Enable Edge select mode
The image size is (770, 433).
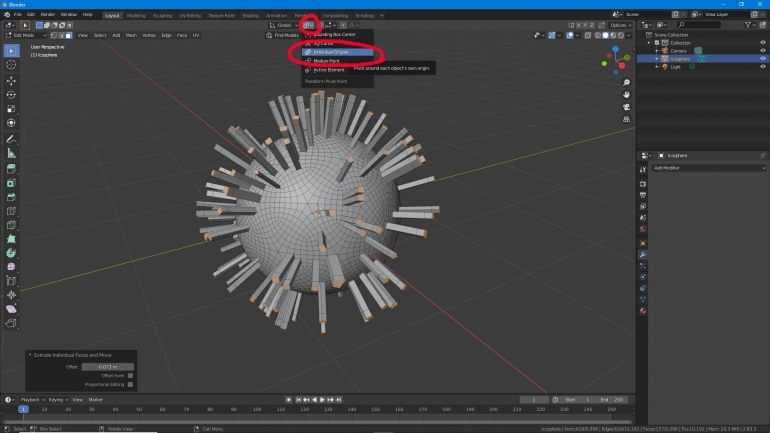tap(61, 35)
